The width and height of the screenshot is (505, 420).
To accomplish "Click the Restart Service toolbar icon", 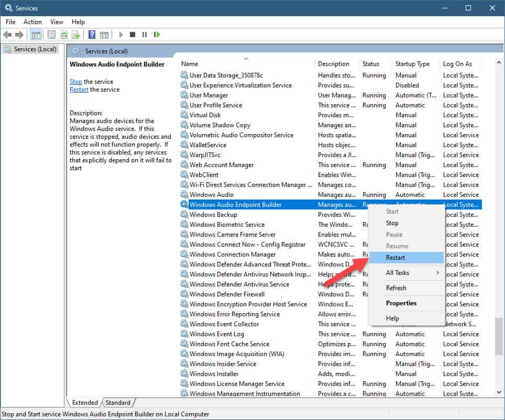I will 157,35.
